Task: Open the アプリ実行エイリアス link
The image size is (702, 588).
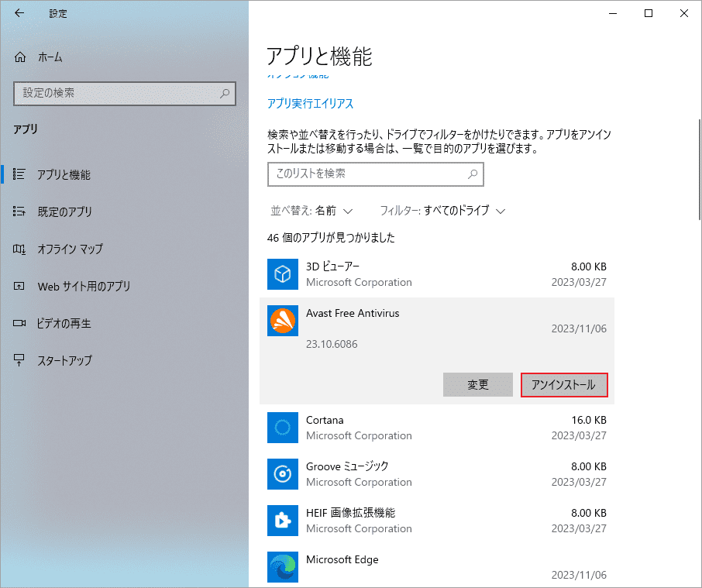Action: point(310,103)
